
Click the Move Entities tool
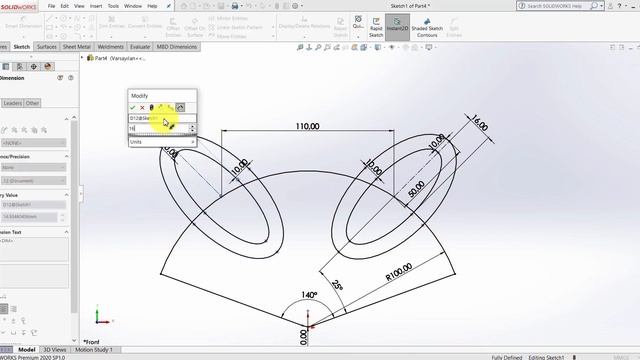click(227, 36)
